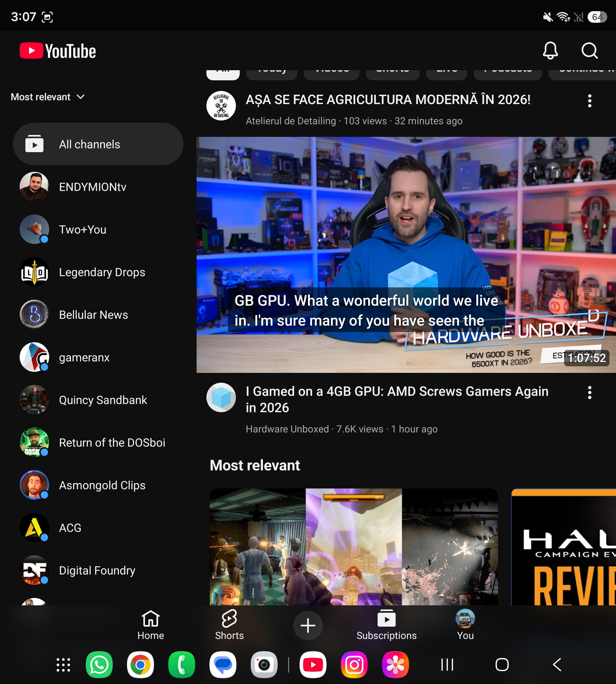
Task: Show recent apps with the navigation button
Action: tap(447, 665)
